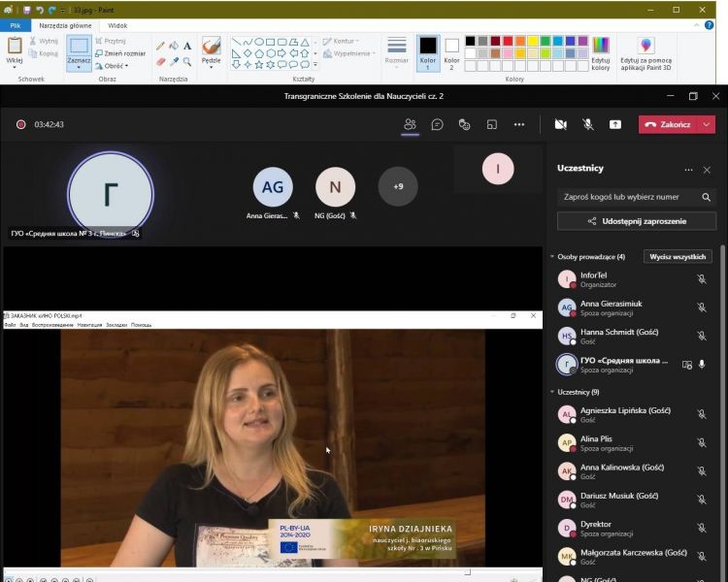Toggle the participants panel icon
The height and width of the screenshot is (582, 728).
[410, 124]
